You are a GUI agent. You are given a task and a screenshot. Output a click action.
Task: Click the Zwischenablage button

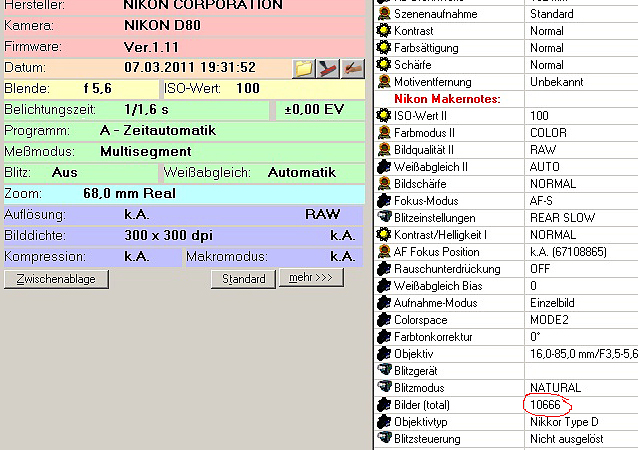(56, 279)
